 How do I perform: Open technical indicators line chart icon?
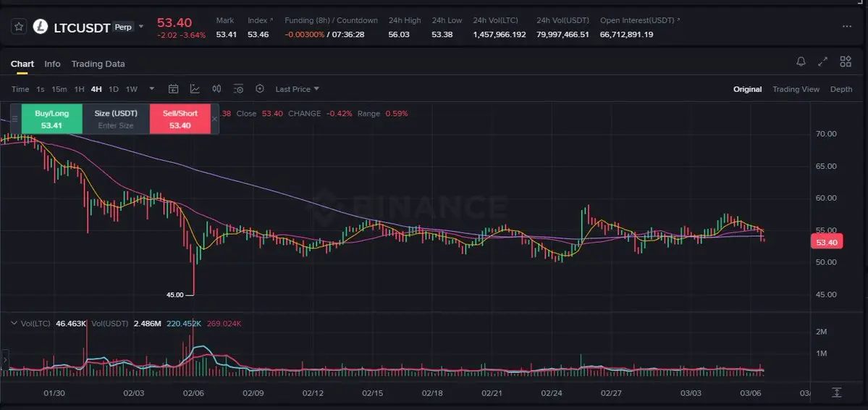coord(195,88)
